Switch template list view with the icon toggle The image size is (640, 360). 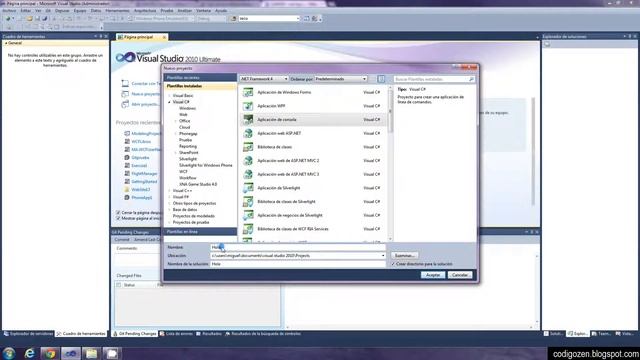click(x=381, y=79)
